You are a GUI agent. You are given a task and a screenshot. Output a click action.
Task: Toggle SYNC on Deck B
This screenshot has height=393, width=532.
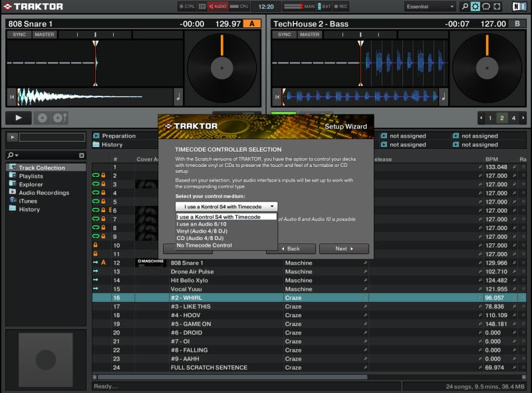(x=285, y=35)
